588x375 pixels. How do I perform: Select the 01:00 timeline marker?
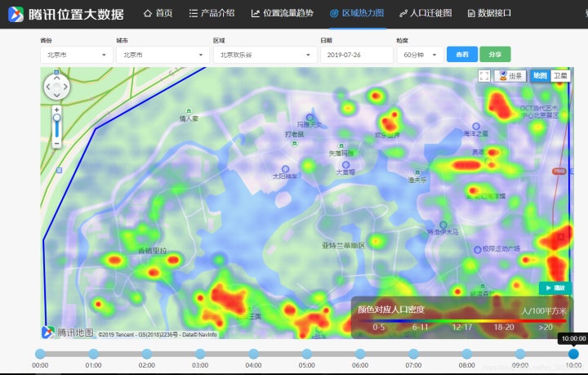(93, 354)
